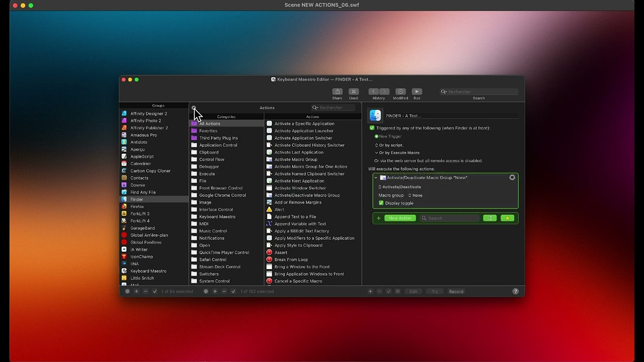
Task: Select the 'Cancel a Specific Macro' action
Action: [x=313, y=281]
